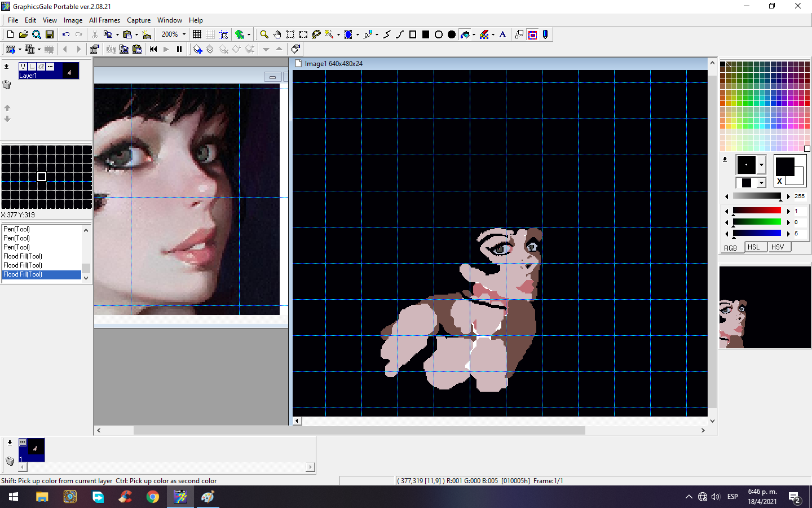Open Layer1 properties with ellipsis button

point(50,67)
